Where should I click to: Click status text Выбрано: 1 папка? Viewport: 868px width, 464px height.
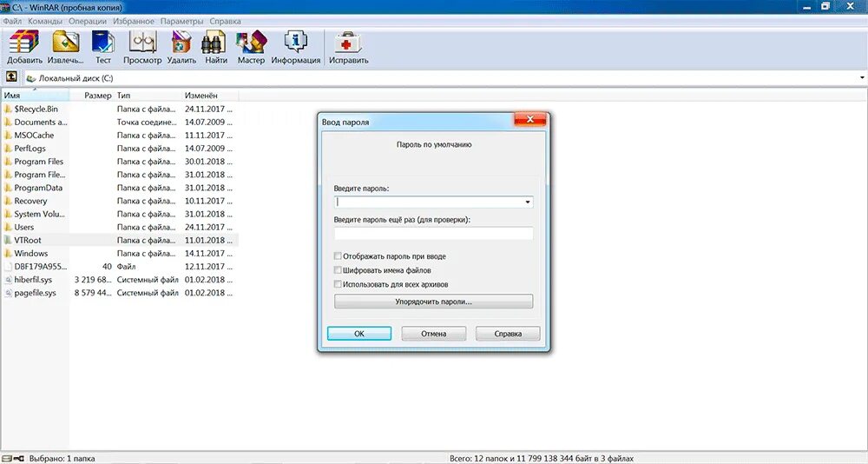[62, 459]
